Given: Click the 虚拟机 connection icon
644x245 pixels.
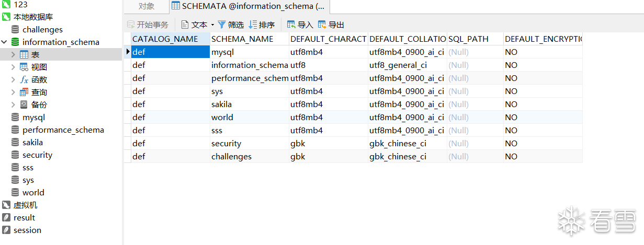Looking at the screenshot, I should 6,205.
